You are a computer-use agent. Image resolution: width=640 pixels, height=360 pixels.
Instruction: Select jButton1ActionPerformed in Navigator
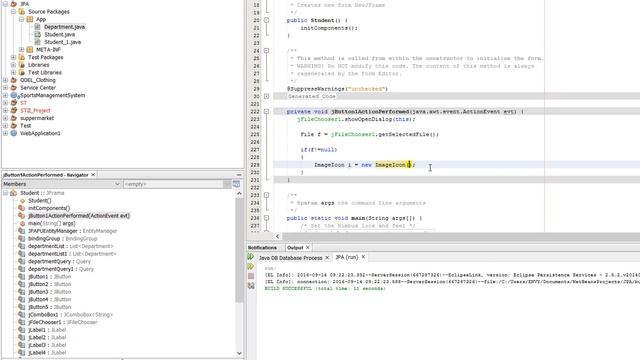[79, 216]
